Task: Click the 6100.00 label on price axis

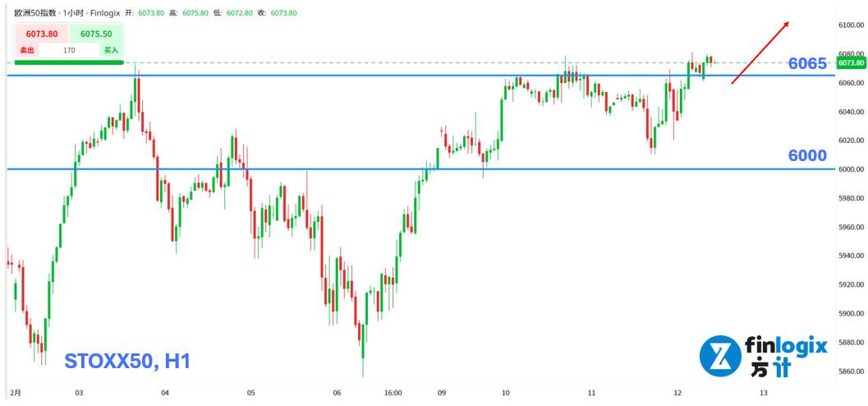Action: pyautogui.click(x=850, y=25)
